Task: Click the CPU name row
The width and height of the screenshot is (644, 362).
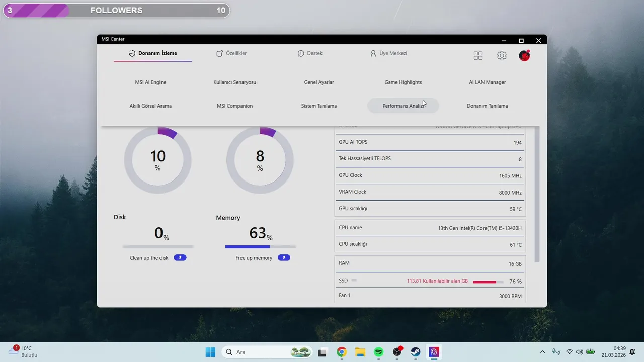Action: point(430,228)
